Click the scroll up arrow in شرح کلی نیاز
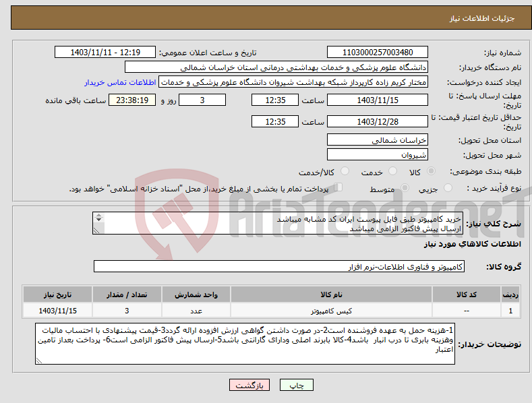Viewport: 532px width, 403px height. tap(98, 215)
